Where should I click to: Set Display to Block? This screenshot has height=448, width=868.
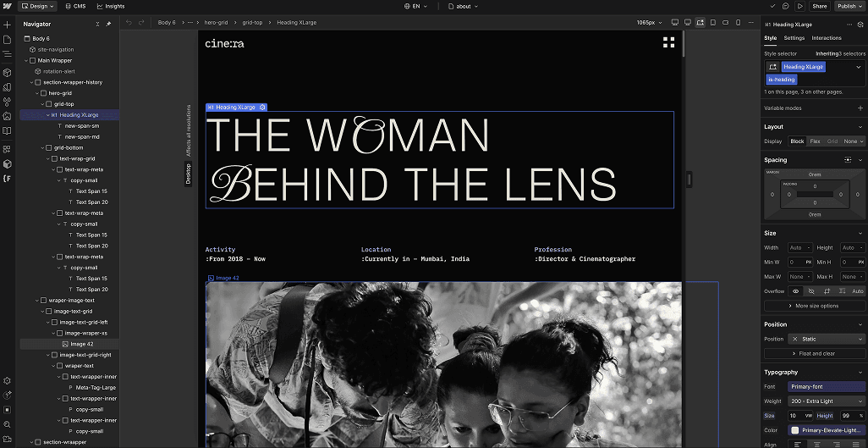coord(797,141)
